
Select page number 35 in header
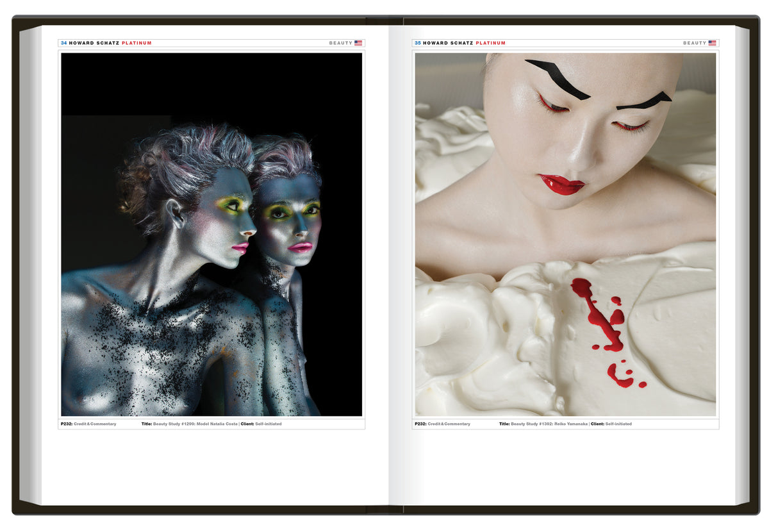point(418,43)
